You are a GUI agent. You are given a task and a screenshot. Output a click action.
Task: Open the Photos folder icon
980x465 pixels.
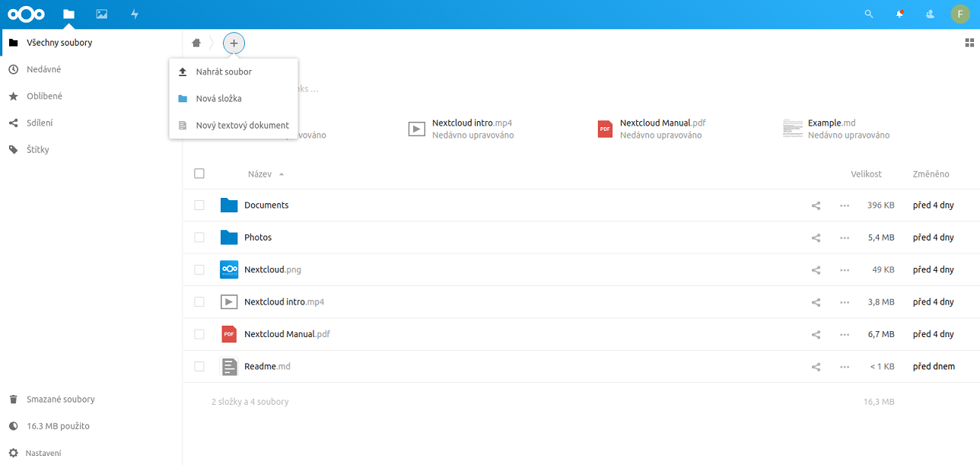click(229, 237)
